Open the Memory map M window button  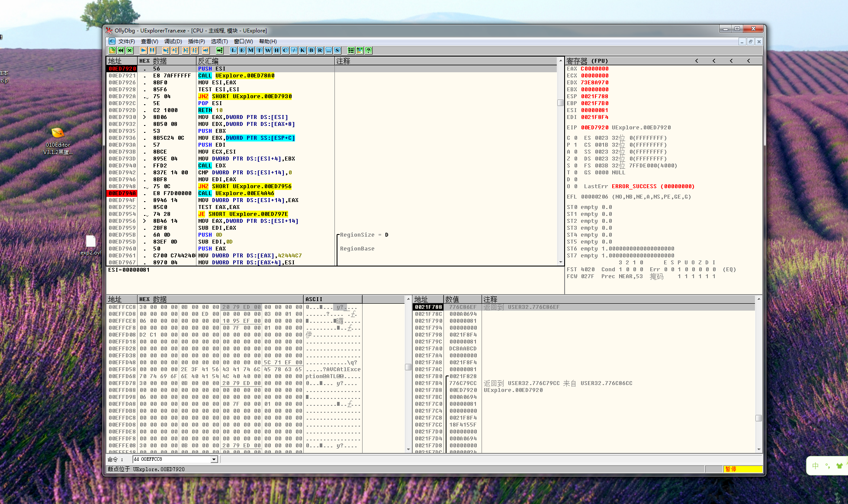click(x=251, y=51)
